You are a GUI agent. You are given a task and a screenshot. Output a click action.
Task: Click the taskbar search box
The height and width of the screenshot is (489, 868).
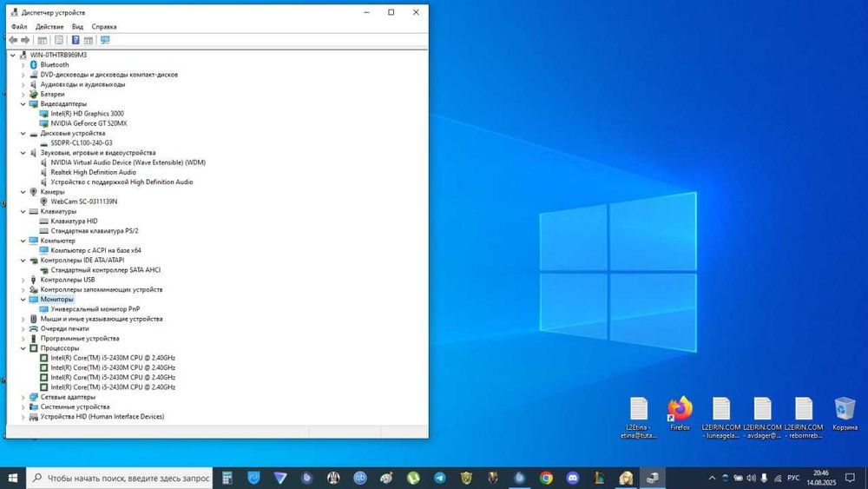click(x=120, y=478)
